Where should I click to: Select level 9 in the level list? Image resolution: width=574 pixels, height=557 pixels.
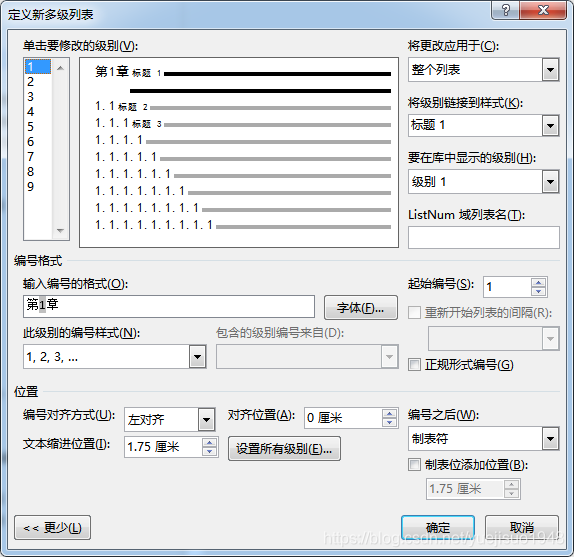pos(38,187)
